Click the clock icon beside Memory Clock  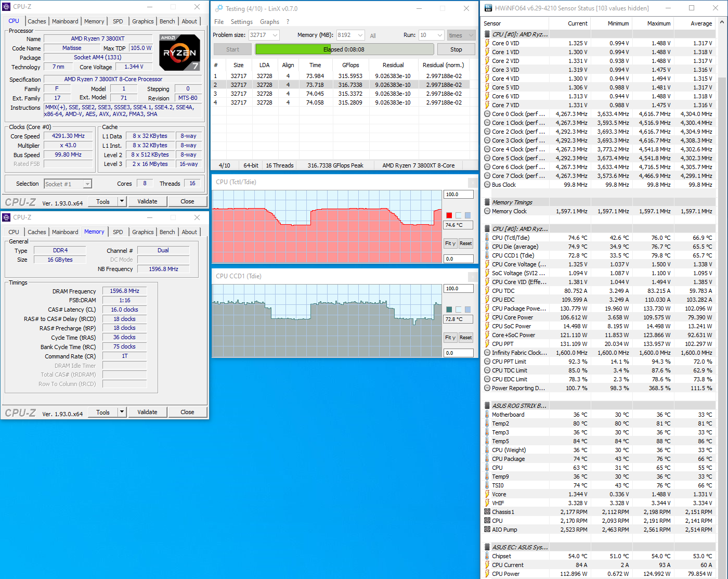click(x=487, y=211)
